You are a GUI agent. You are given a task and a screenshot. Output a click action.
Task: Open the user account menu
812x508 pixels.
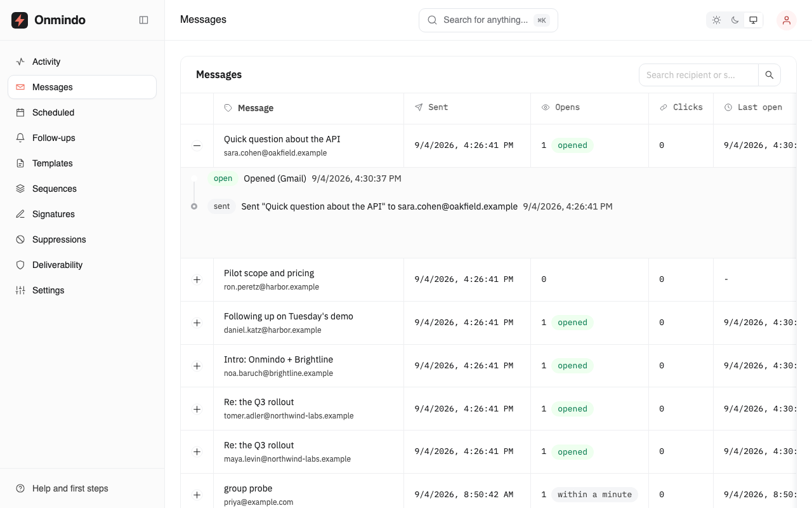(x=787, y=20)
